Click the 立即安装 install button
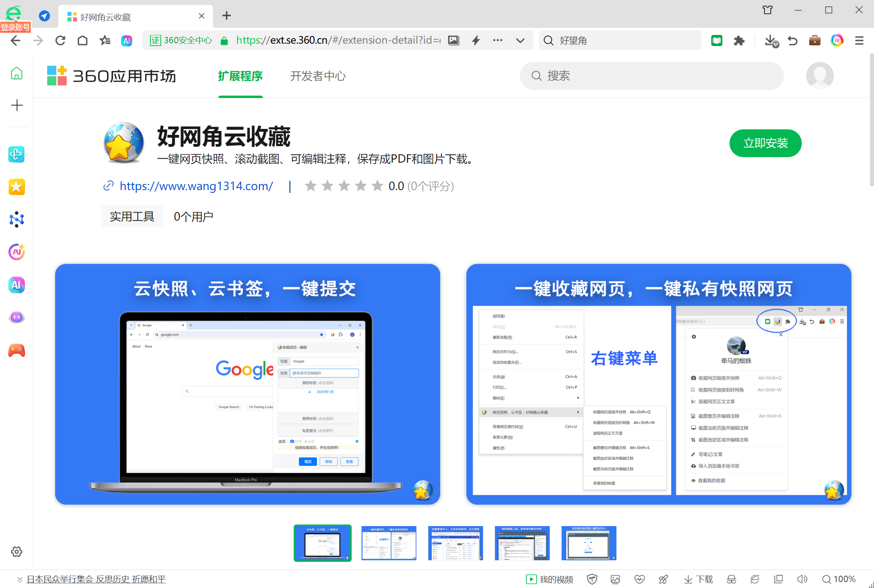 pos(765,143)
